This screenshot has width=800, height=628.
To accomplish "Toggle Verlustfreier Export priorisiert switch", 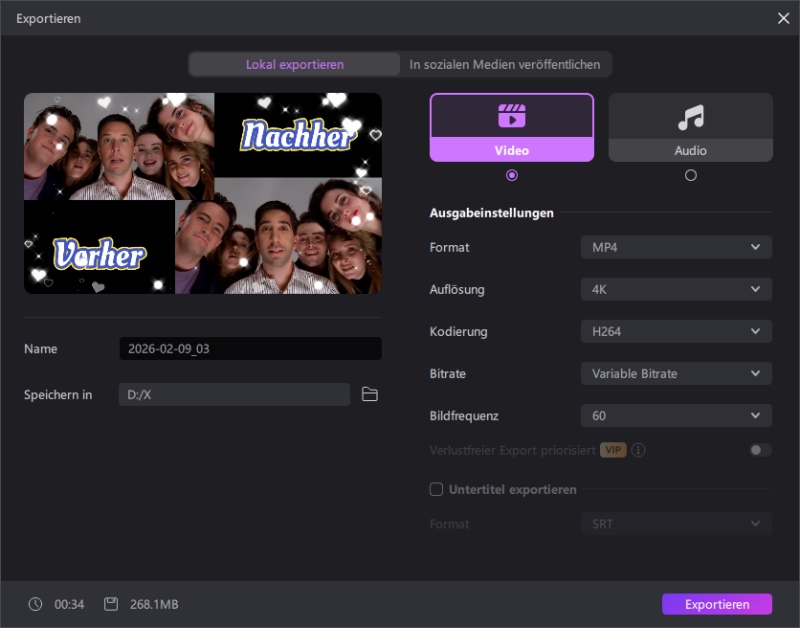I will point(760,450).
